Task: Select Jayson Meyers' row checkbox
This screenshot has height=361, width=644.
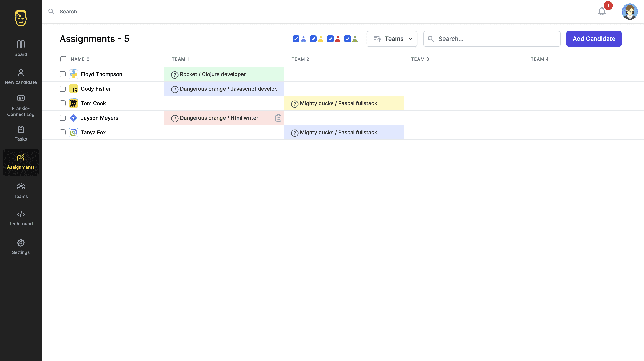Action: (x=62, y=118)
